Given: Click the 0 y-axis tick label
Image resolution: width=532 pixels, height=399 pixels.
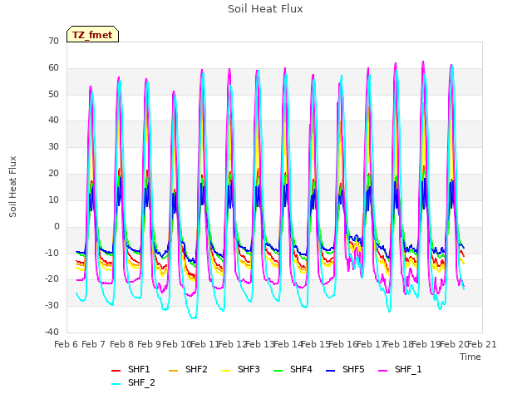Looking at the screenshot, I should point(57,226).
